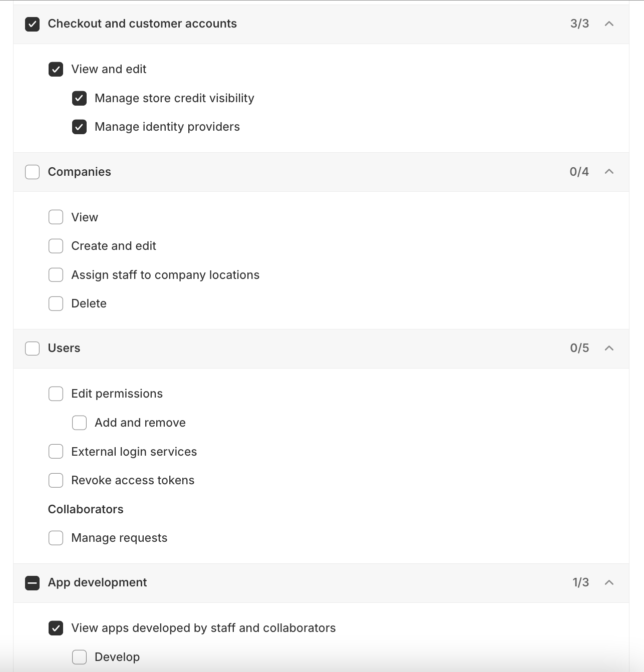Uncheck View and edit permission
The width and height of the screenshot is (644, 672).
(56, 69)
